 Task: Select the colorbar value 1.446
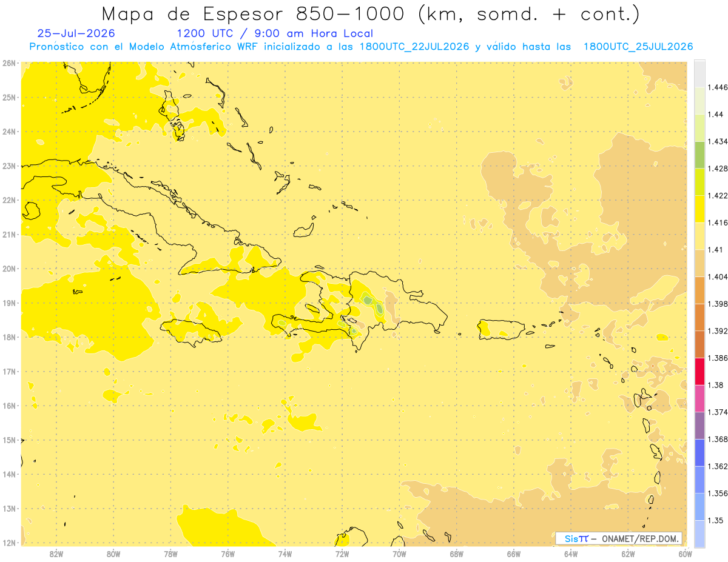point(718,87)
